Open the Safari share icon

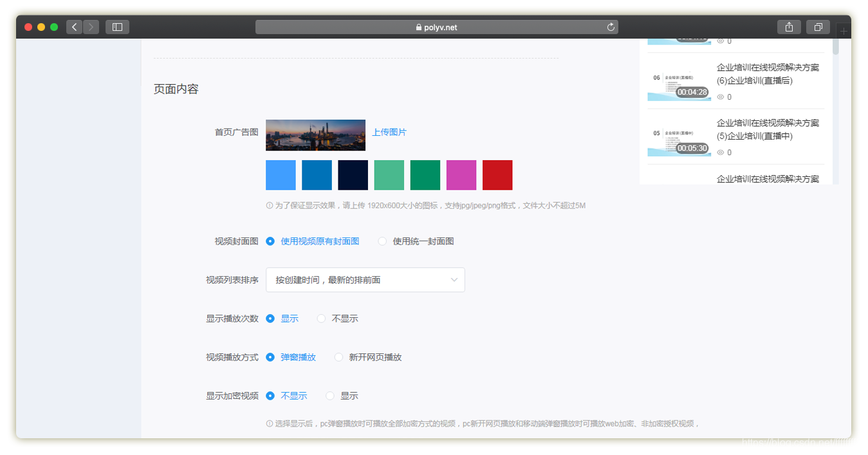pyautogui.click(x=789, y=27)
